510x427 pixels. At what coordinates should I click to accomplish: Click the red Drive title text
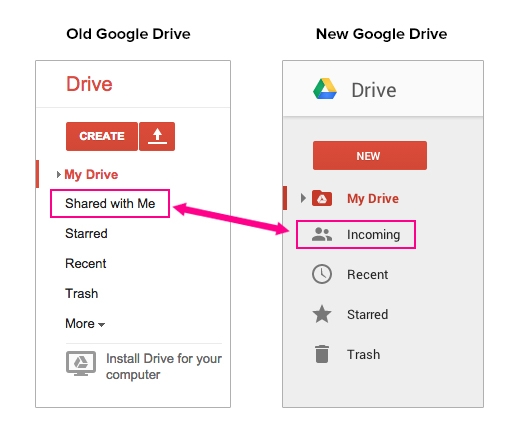[89, 84]
